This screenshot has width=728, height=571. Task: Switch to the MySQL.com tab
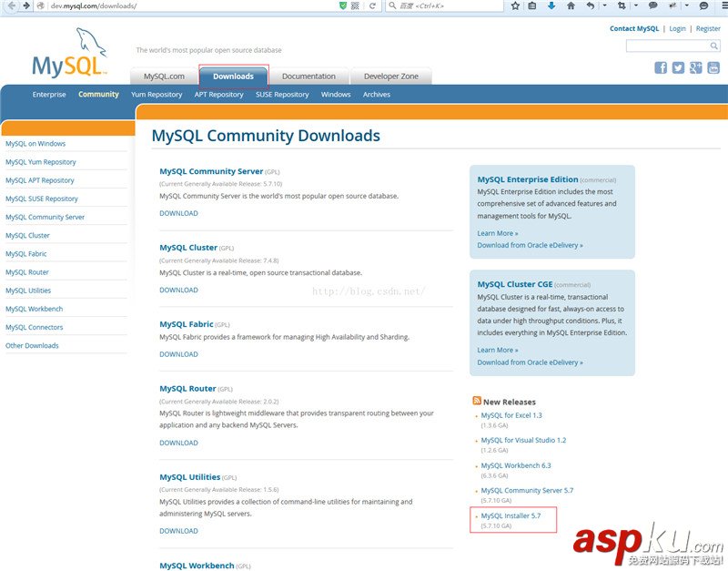(x=164, y=76)
